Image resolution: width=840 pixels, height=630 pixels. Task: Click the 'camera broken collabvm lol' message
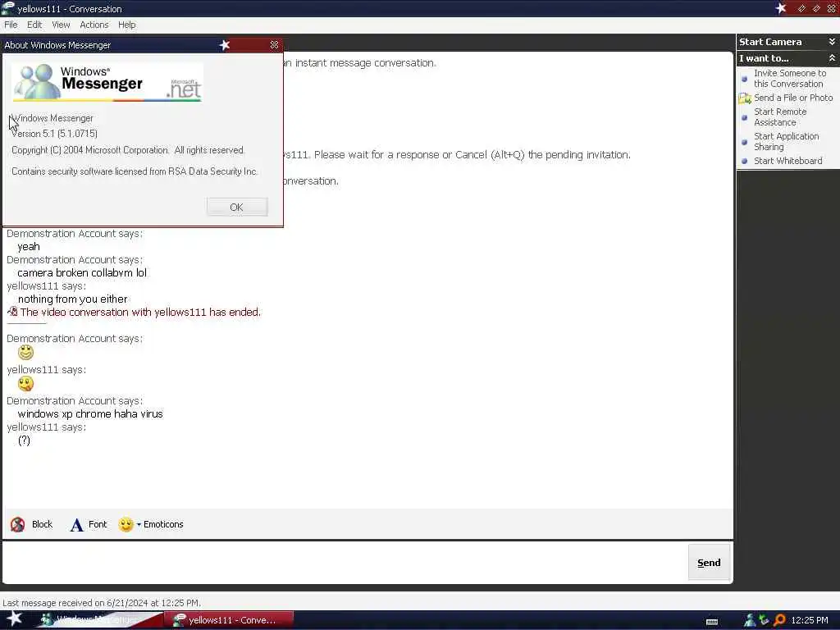(x=82, y=272)
